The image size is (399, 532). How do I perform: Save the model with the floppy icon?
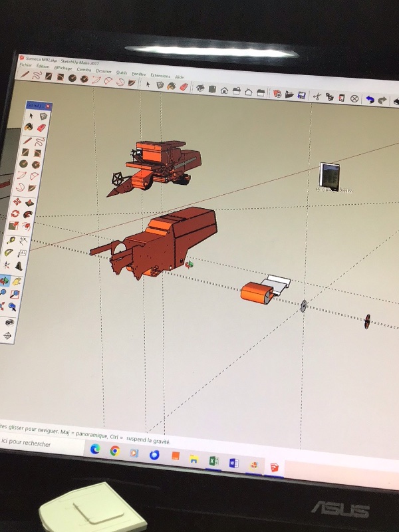point(302,96)
